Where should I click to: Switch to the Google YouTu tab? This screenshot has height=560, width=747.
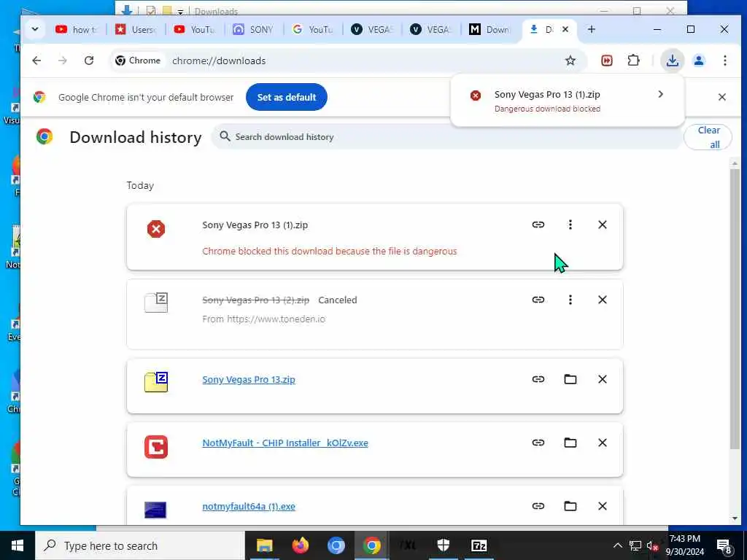tap(313, 29)
